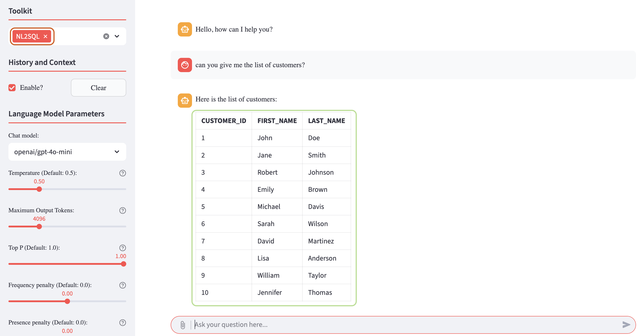The width and height of the screenshot is (644, 336).
Task: Click the user avatar icon
Action: coord(185,65)
